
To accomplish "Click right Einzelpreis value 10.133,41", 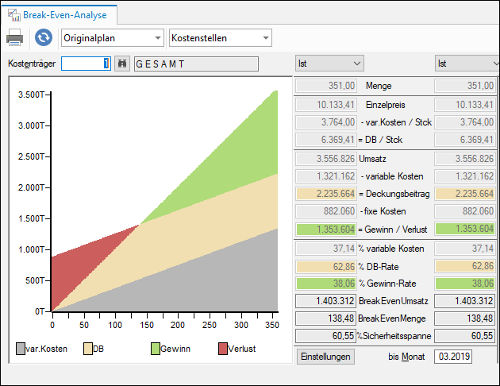I will click(x=465, y=105).
